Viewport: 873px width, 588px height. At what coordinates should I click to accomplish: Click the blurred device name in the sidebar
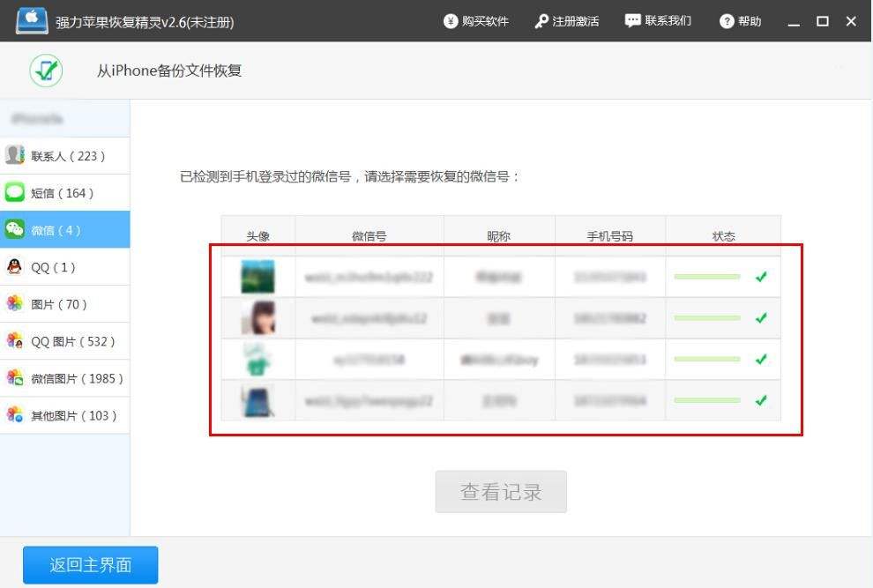(x=37, y=119)
